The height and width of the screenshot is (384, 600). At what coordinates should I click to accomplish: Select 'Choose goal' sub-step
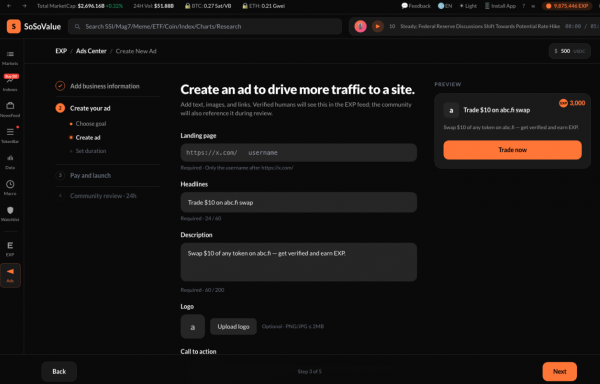91,124
